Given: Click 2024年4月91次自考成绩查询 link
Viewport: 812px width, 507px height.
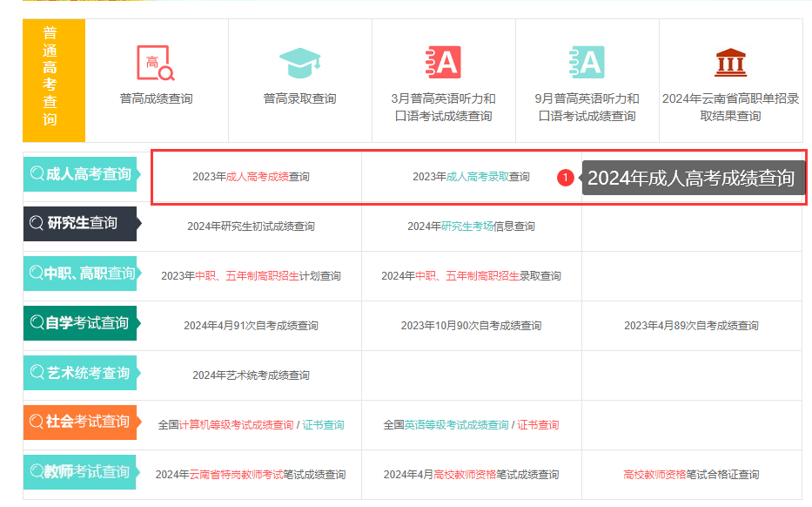Looking at the screenshot, I should click(x=251, y=326).
